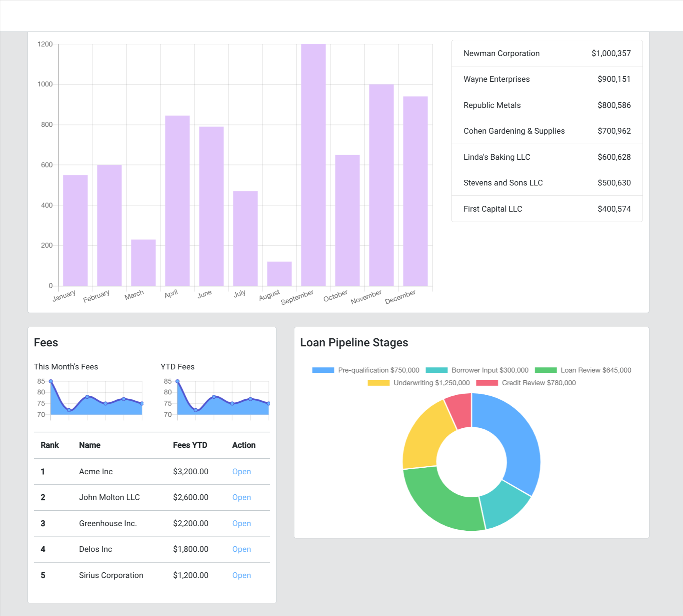Click the Loan Pipeline Stages heading
This screenshot has height=616, width=683.
tap(354, 343)
